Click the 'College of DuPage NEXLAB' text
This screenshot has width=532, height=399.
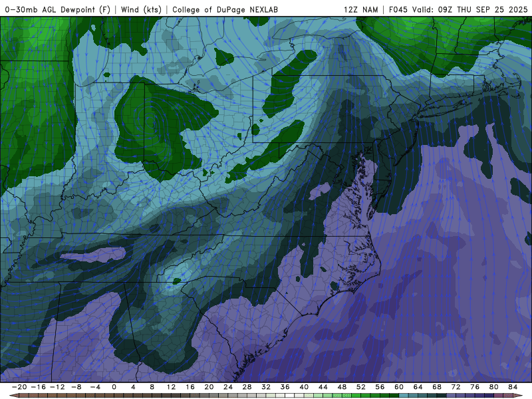(x=225, y=9)
